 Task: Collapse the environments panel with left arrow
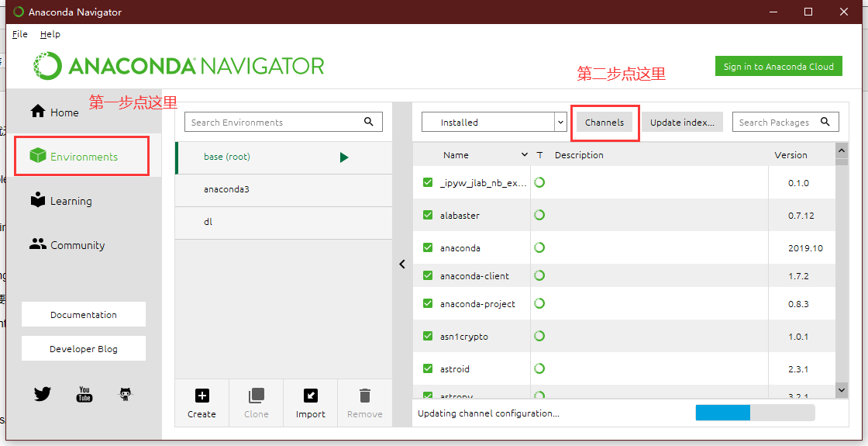402,264
